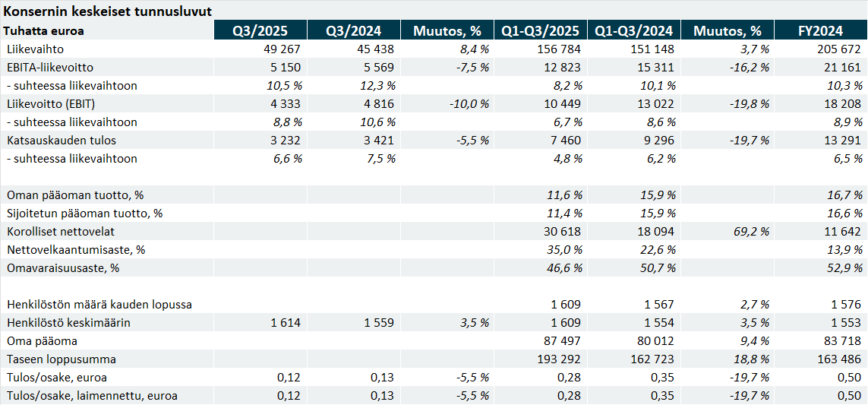Click the Oma pääoma value 87 497

(x=563, y=340)
